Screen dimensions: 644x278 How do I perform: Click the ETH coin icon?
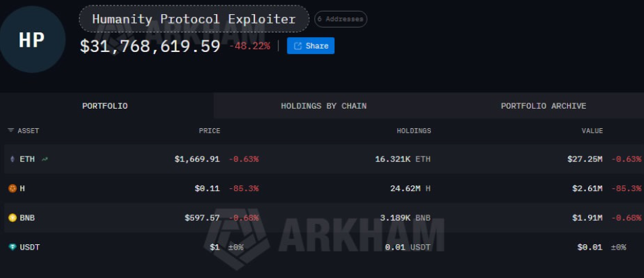coord(12,159)
